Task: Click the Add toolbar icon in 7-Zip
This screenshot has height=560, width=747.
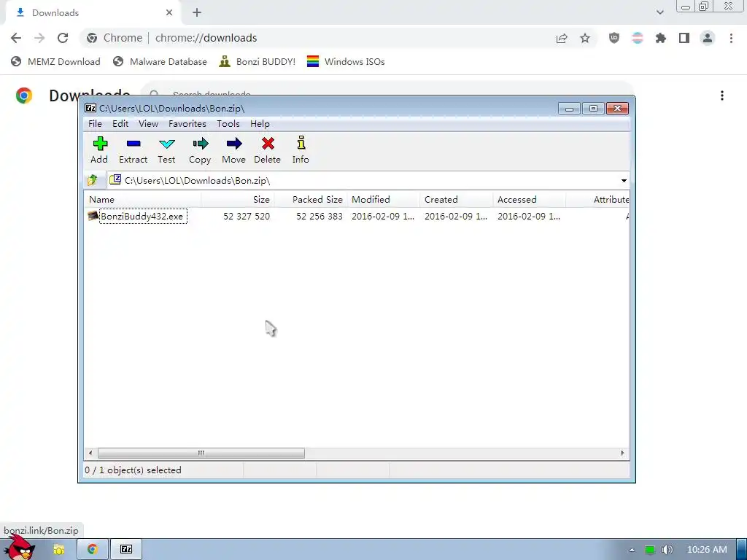Action: point(100,144)
